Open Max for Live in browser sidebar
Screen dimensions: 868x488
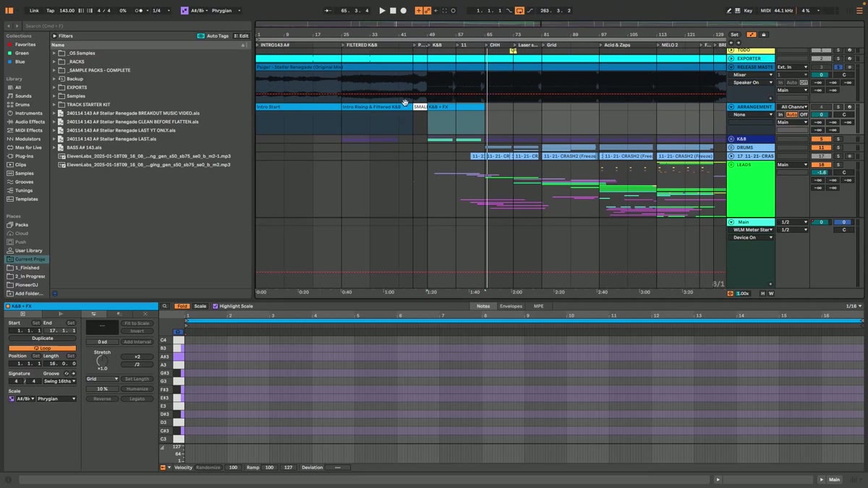27,147
